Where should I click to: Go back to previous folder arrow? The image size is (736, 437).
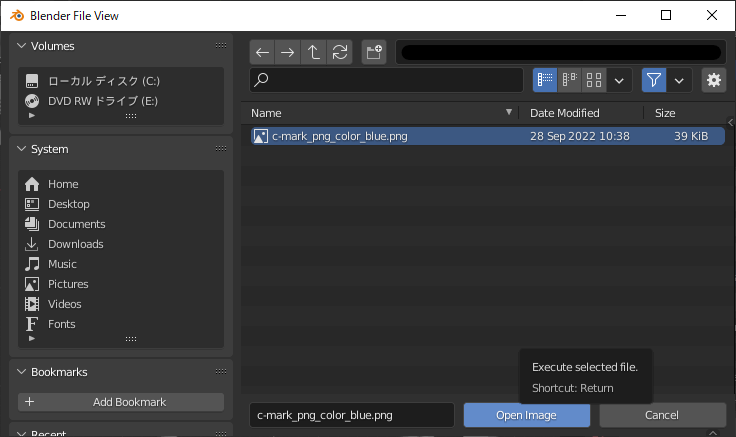click(x=262, y=52)
